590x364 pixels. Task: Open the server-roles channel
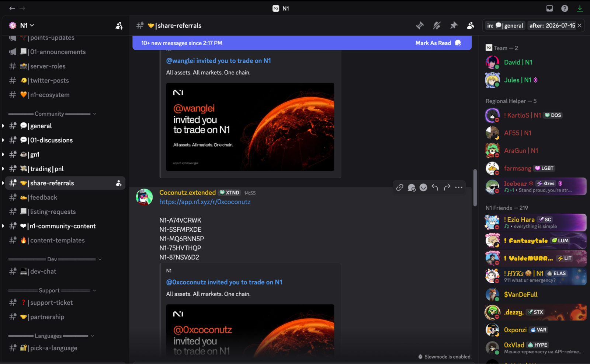[x=65, y=66]
